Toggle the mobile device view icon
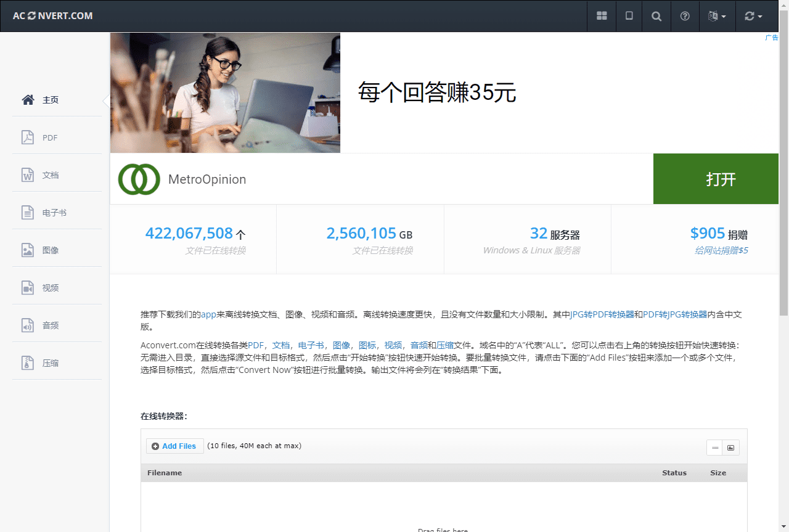 coord(629,16)
